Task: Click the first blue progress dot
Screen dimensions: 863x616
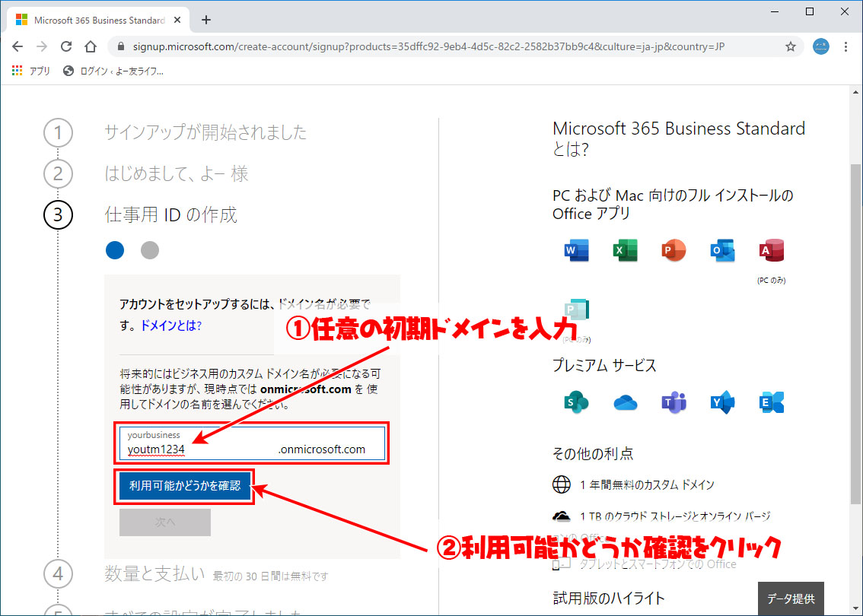Action: coord(115,250)
